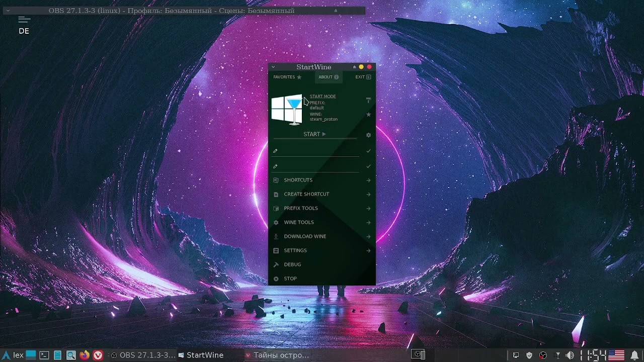The image size is (644, 362).
Task: Launch Vivaldi browser from the taskbar
Action: click(98, 355)
